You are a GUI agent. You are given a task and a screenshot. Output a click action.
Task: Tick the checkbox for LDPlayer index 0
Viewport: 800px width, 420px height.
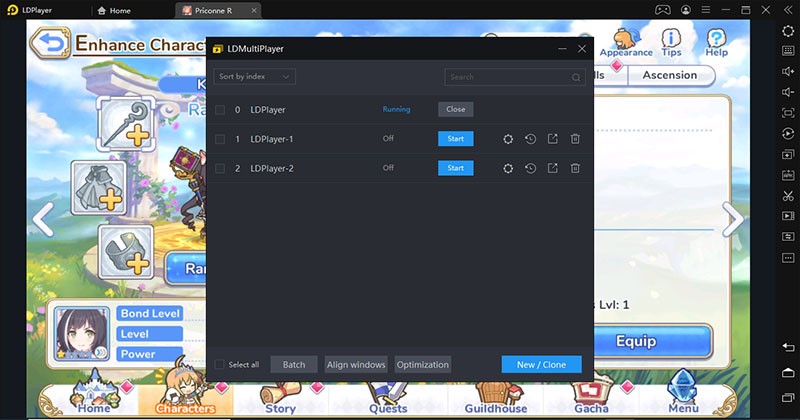220,110
